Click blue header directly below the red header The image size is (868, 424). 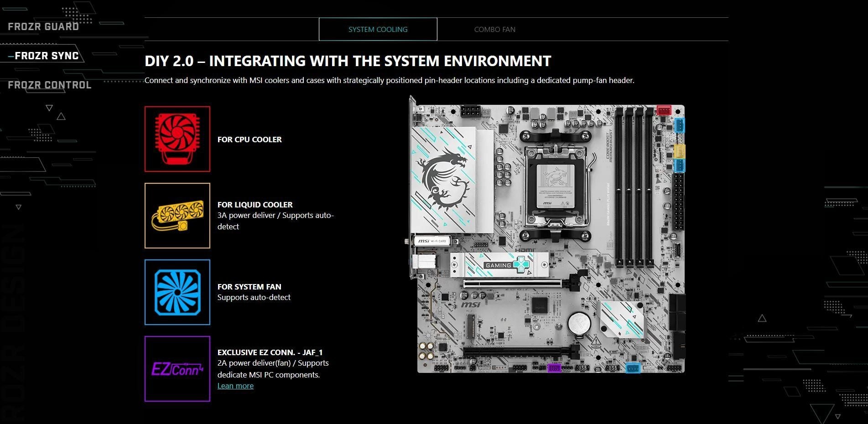679,125
